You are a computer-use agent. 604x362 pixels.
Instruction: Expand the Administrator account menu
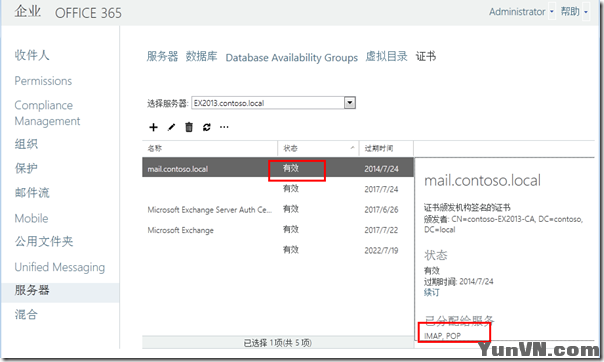(552, 12)
